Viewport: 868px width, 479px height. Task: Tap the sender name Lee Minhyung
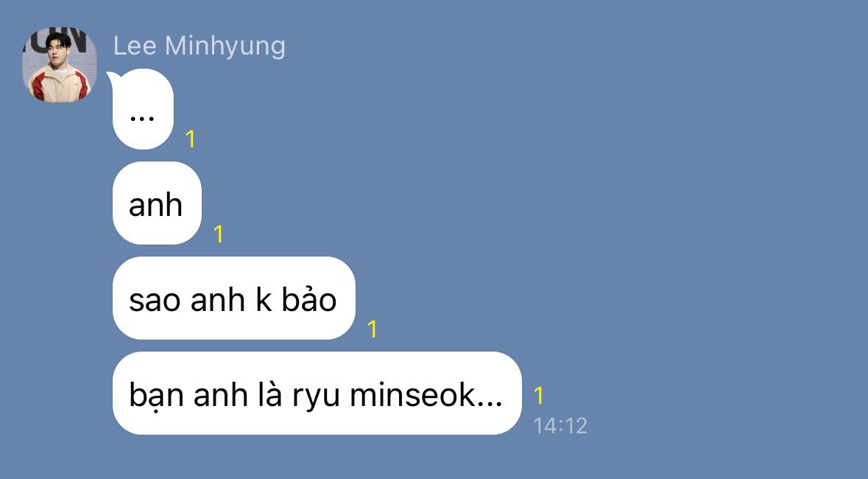point(200,46)
